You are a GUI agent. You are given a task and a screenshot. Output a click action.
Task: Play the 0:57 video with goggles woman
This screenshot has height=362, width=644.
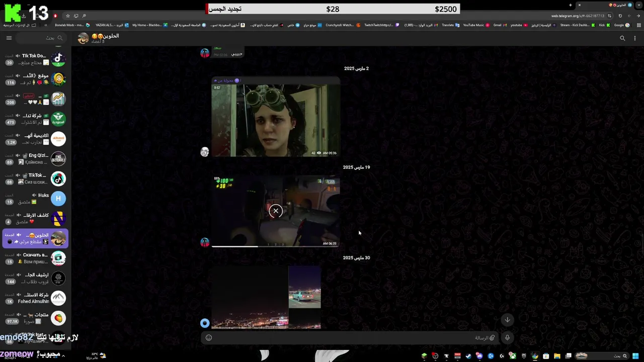[276, 120]
